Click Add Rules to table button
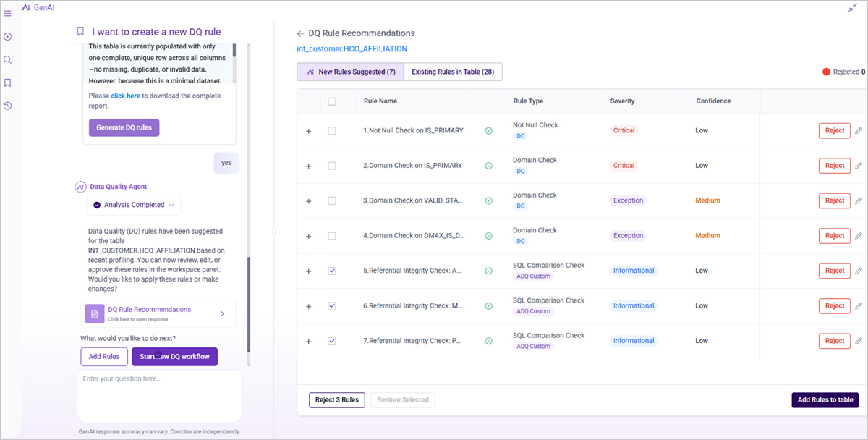The height and width of the screenshot is (440, 868). click(825, 399)
